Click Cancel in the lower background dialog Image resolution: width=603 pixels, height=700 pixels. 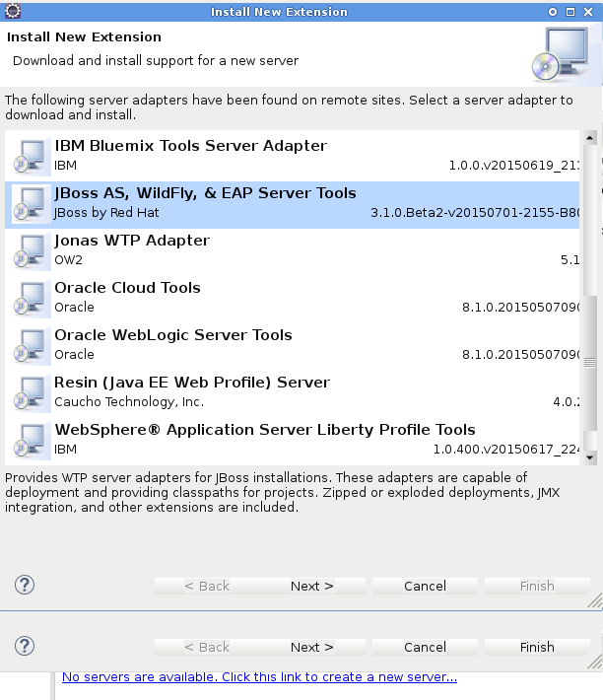[x=425, y=648]
